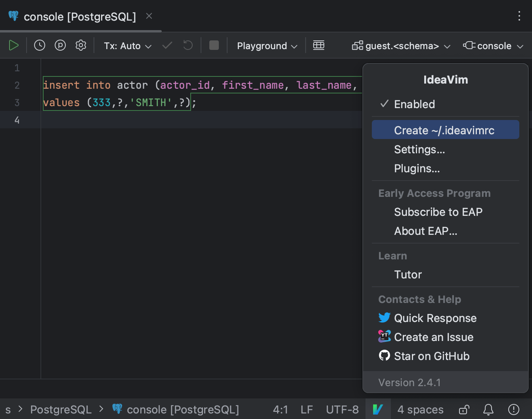Open query parameters with the P icon
The image size is (532, 419).
(60, 45)
